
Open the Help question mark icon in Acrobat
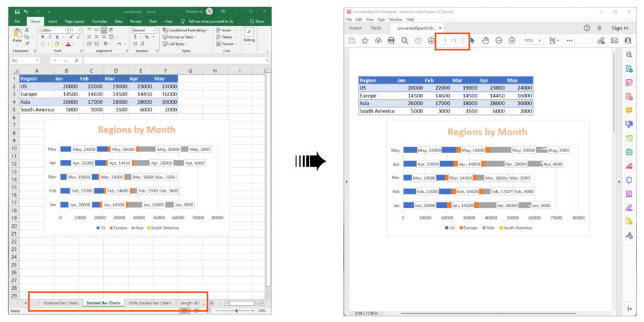(x=587, y=28)
